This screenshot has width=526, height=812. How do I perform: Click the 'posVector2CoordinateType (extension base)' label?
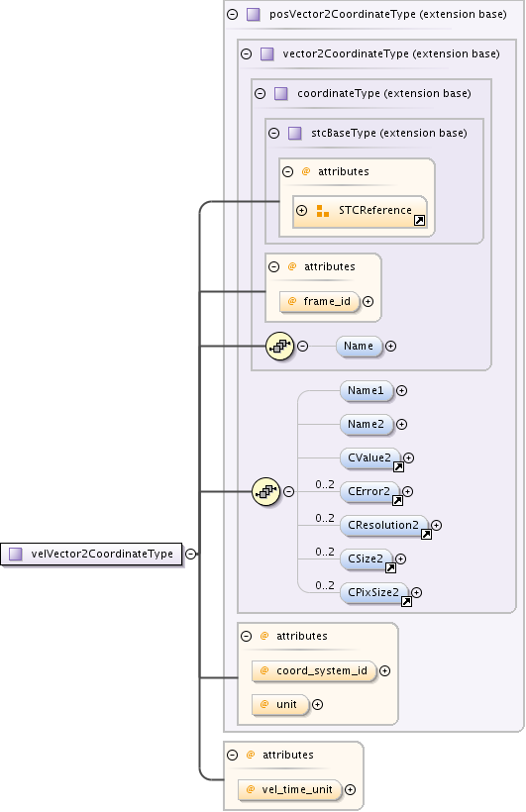pyautogui.click(x=388, y=15)
